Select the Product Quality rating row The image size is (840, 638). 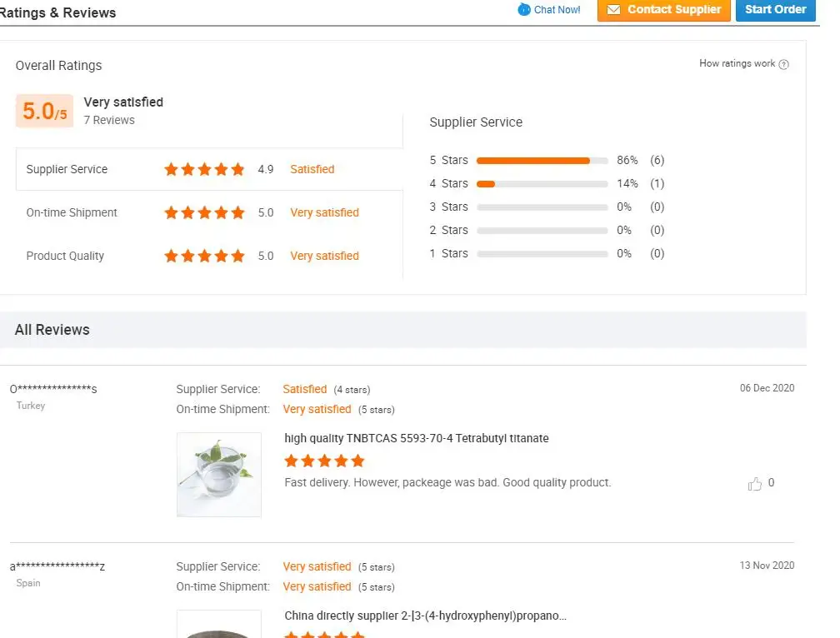click(x=209, y=256)
